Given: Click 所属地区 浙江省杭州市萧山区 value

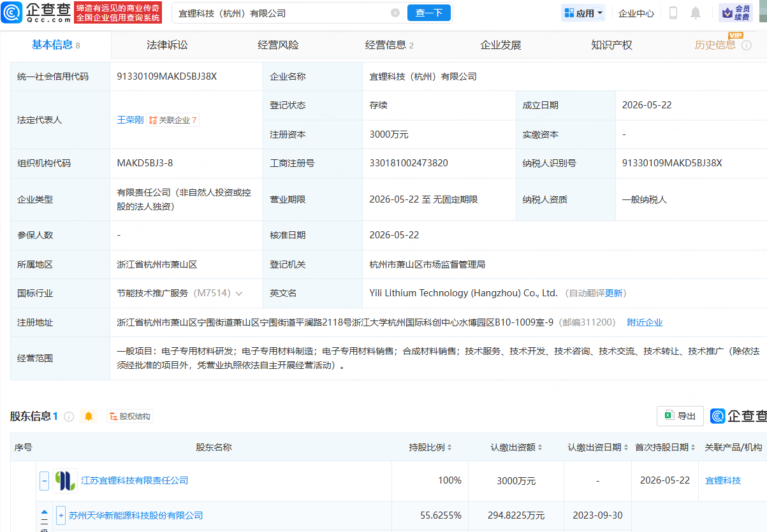Looking at the screenshot, I should [157, 264].
